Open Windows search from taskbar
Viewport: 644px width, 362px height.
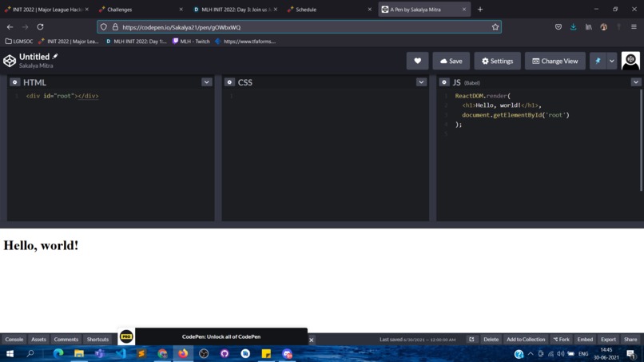(30, 353)
